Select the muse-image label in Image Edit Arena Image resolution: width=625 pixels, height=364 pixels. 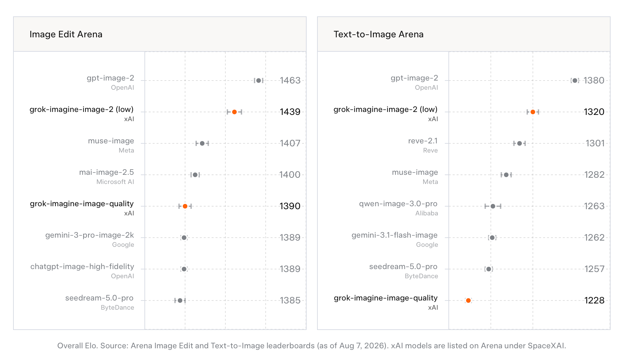click(x=111, y=141)
